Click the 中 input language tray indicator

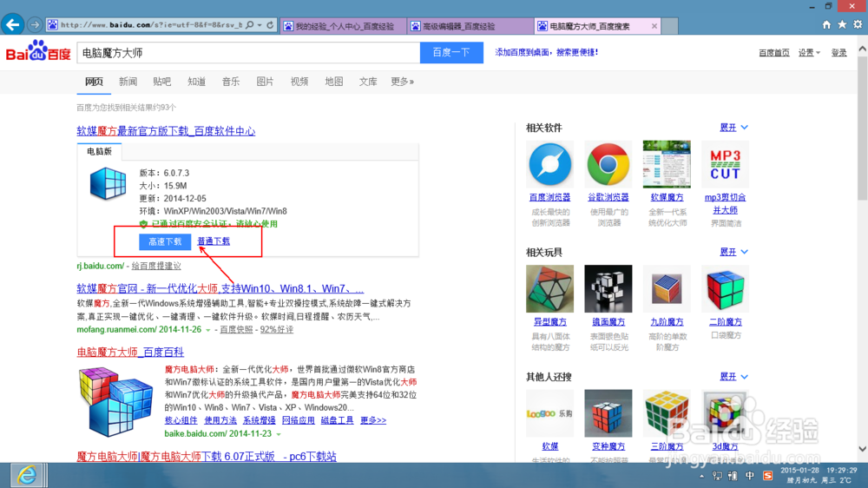(750, 476)
